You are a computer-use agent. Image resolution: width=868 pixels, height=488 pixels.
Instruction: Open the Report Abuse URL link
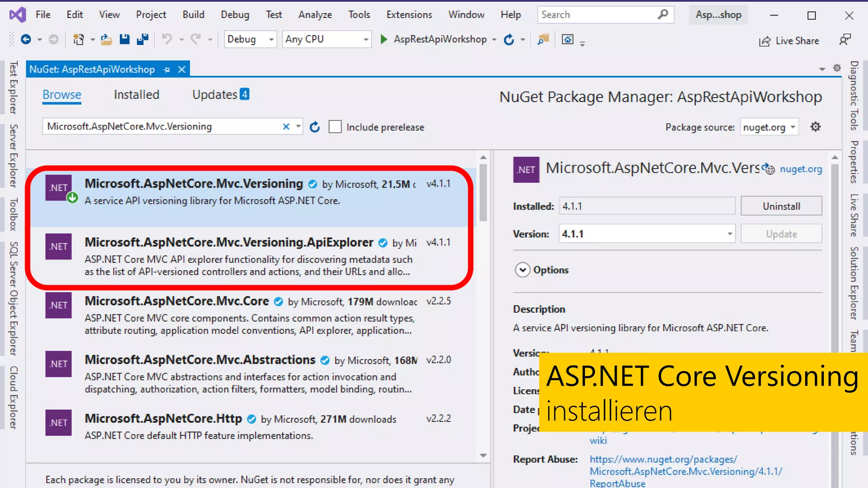click(686, 471)
